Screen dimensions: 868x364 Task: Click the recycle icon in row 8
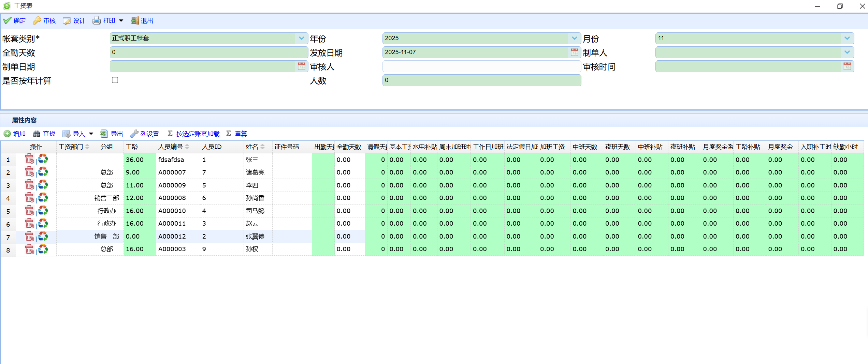click(x=43, y=249)
